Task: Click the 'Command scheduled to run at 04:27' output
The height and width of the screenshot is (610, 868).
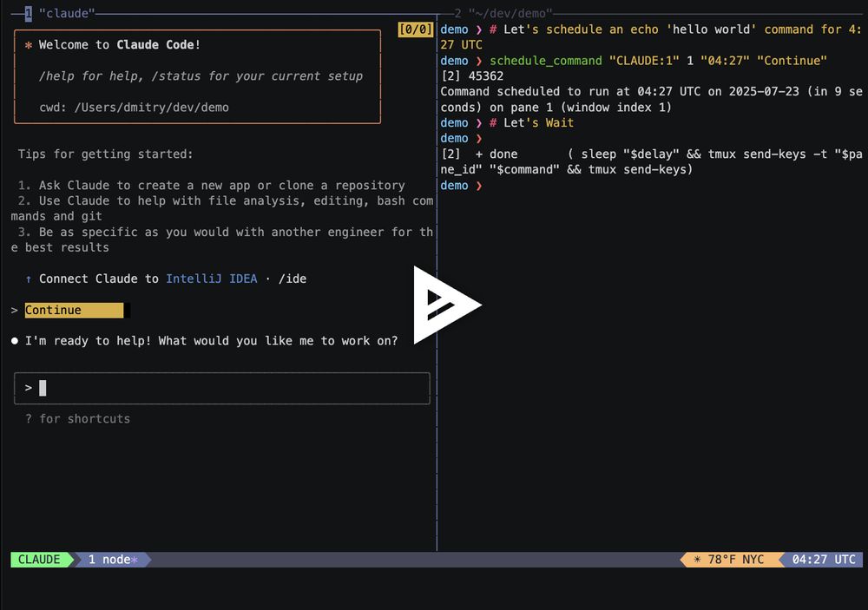Action: coord(652,99)
